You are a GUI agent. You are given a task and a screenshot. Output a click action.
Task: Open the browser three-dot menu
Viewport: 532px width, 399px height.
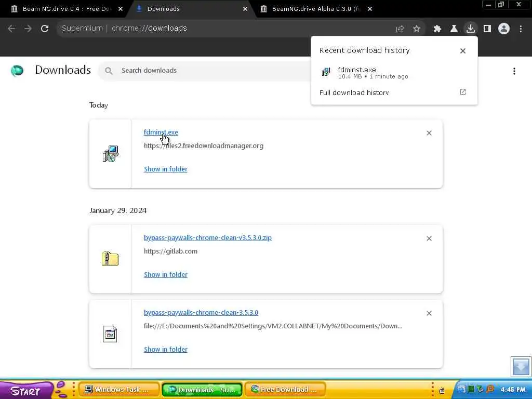click(521, 29)
